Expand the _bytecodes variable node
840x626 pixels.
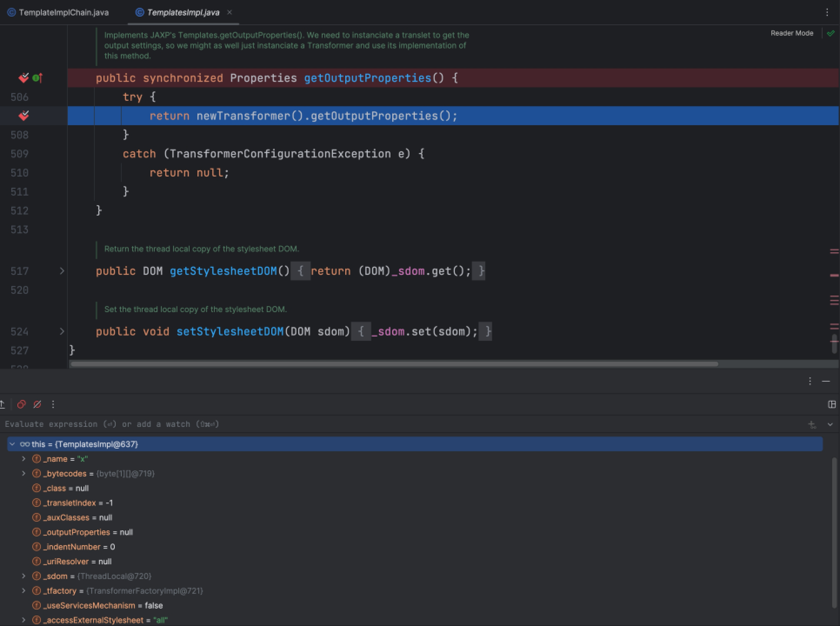click(24, 473)
